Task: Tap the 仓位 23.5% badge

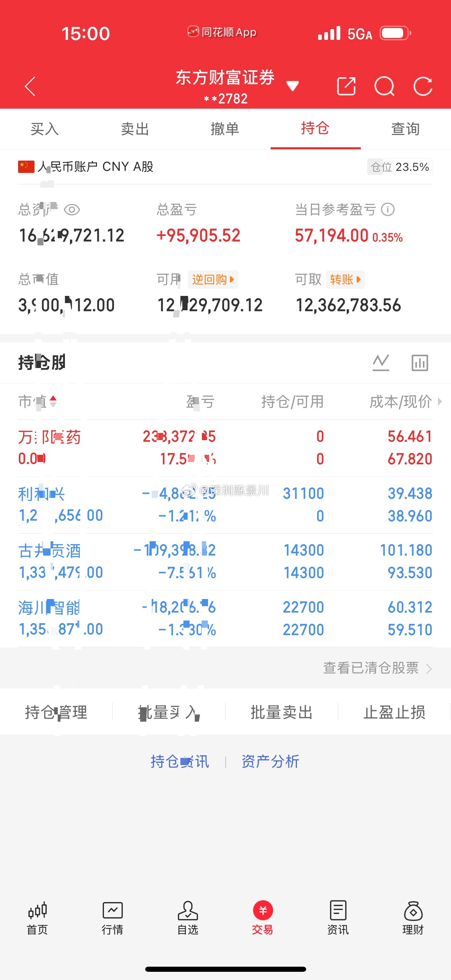Action: 400,167
